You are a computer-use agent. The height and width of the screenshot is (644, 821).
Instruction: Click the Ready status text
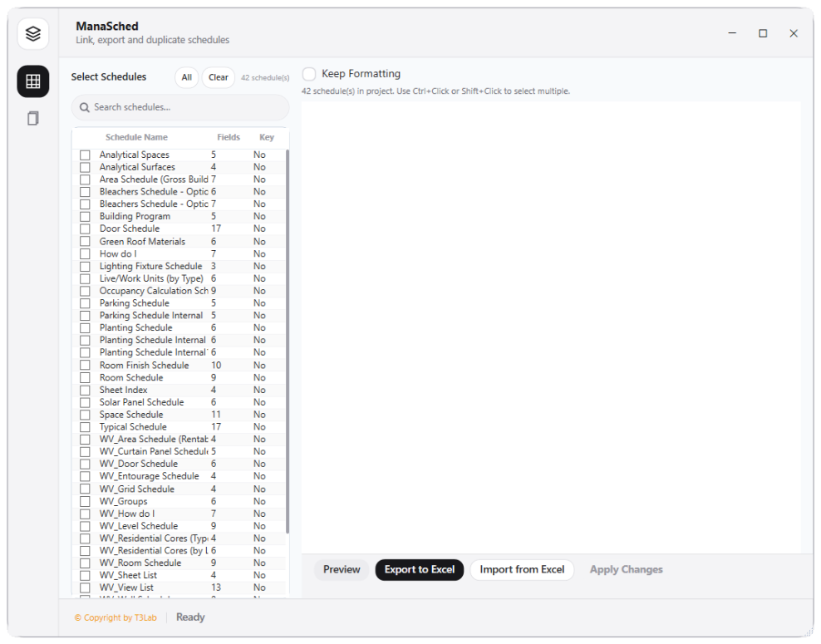tap(190, 617)
